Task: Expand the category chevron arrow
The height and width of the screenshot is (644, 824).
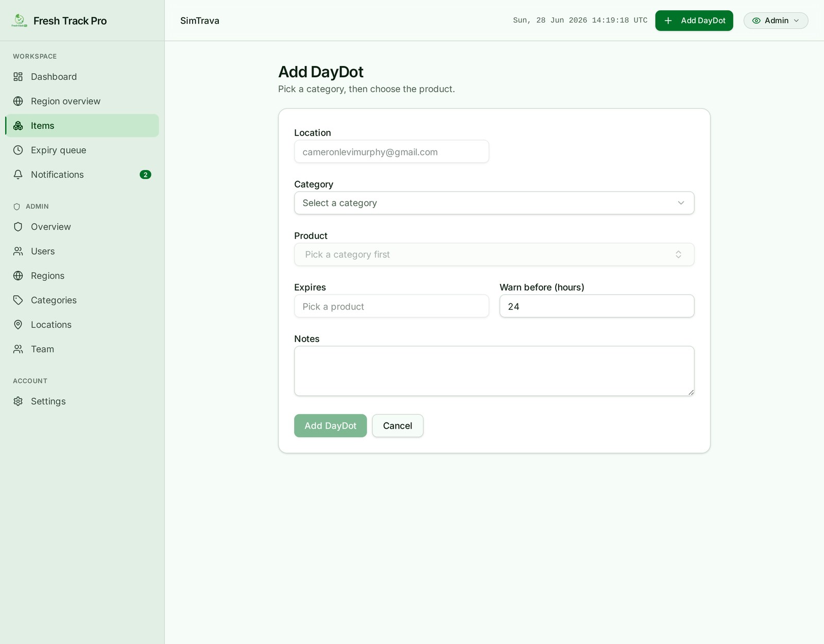Action: click(x=681, y=203)
